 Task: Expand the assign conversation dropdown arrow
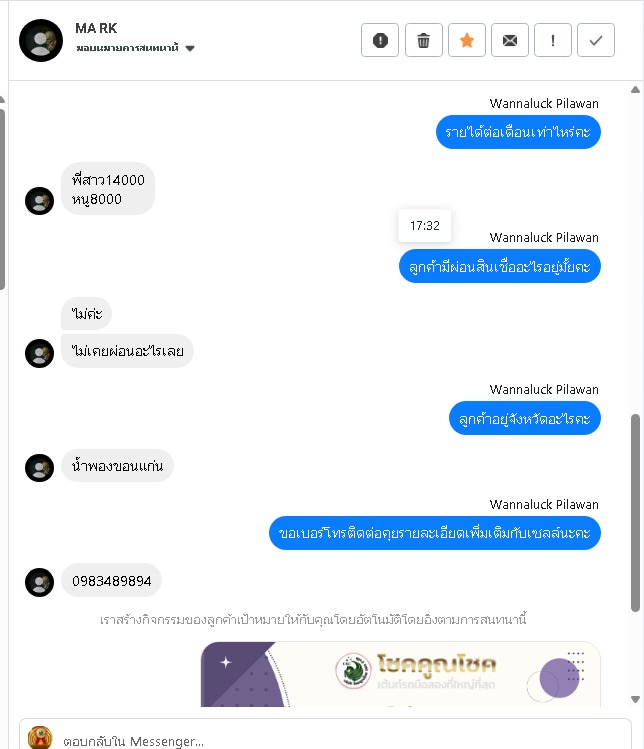click(190, 48)
